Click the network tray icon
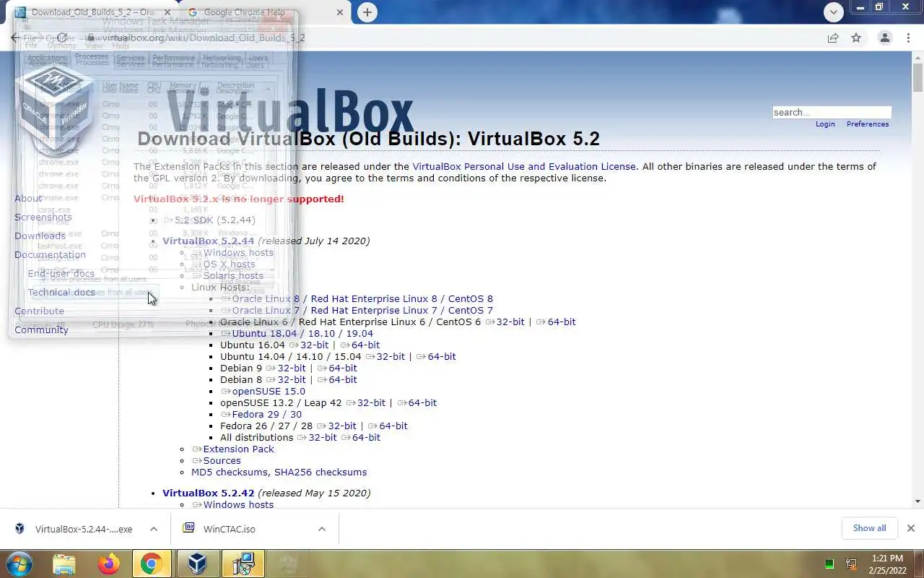Screen dimensions: 924x578 [x=851, y=564]
